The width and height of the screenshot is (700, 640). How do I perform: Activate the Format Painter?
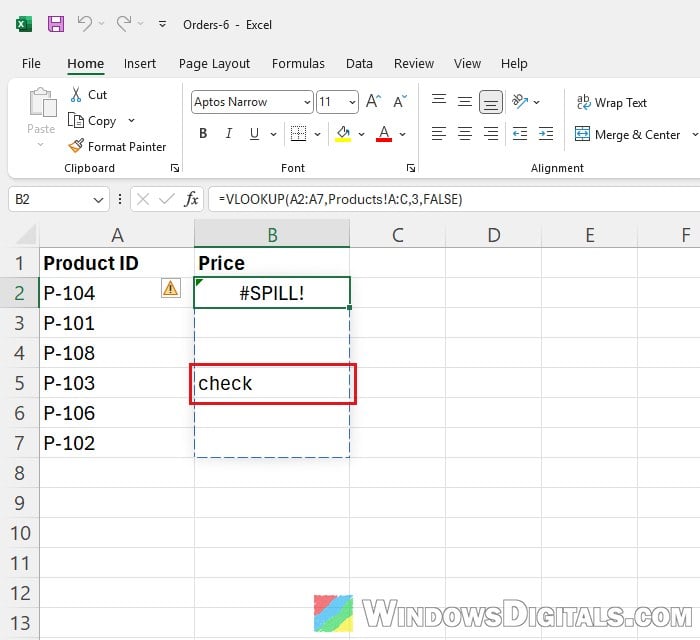pos(117,146)
